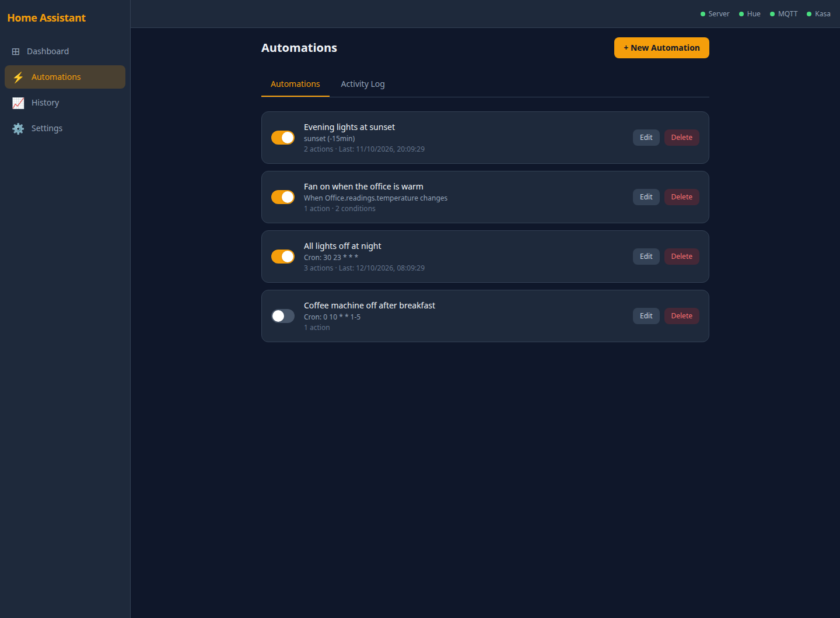Image resolution: width=840 pixels, height=618 pixels.
Task: Click the "1 action · 2 conditions" summary
Action: tap(339, 209)
